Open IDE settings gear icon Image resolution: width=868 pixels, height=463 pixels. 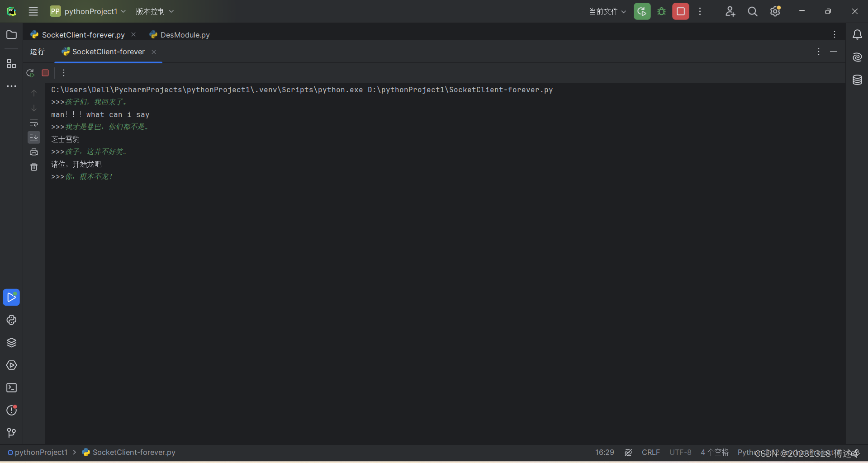pyautogui.click(x=775, y=11)
